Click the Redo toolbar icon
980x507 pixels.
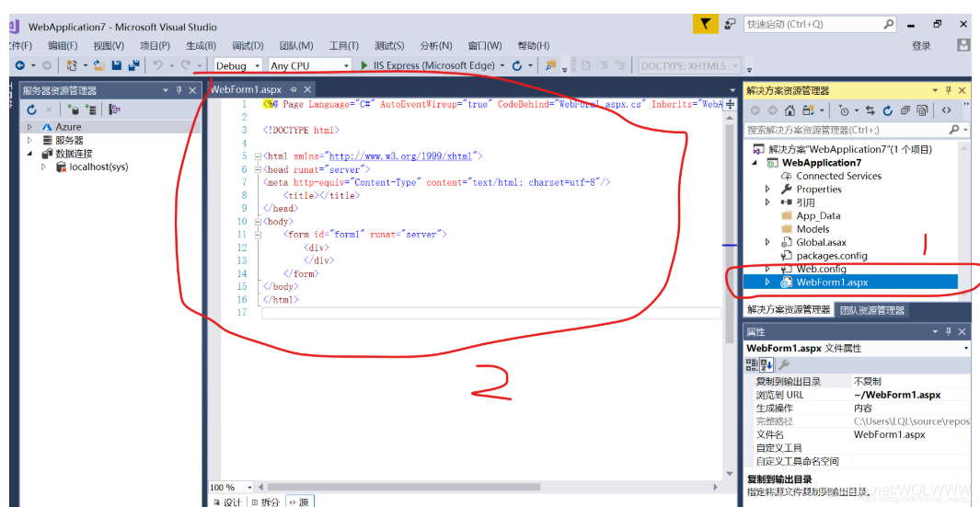(x=186, y=65)
